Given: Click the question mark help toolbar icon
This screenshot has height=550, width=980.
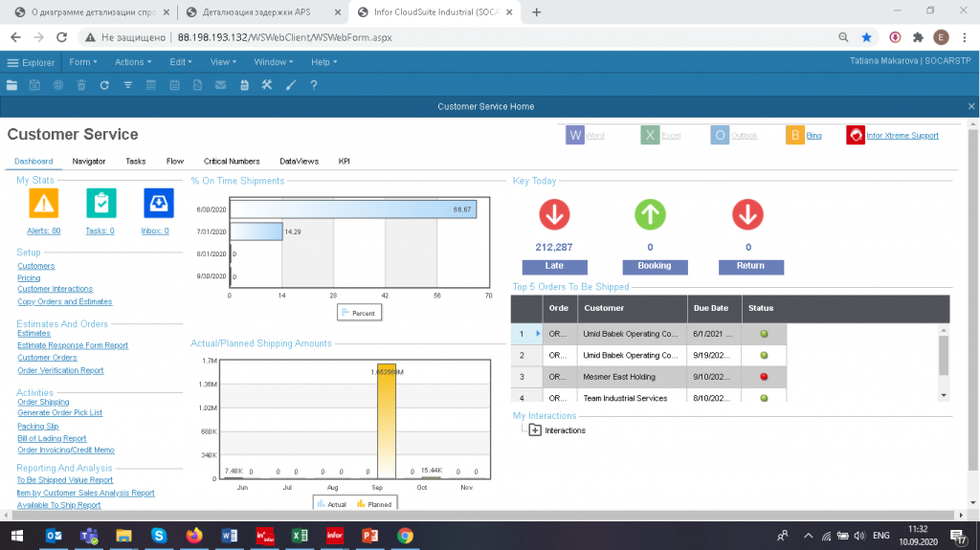Looking at the screenshot, I should tap(314, 85).
